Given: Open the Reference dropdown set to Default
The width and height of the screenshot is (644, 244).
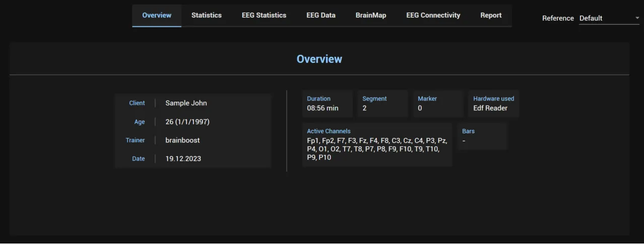Looking at the screenshot, I should pos(609,18).
